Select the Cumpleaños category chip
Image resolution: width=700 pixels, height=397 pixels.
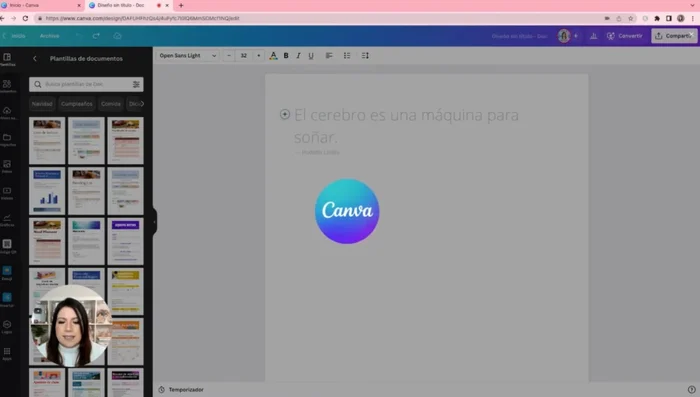click(x=77, y=104)
